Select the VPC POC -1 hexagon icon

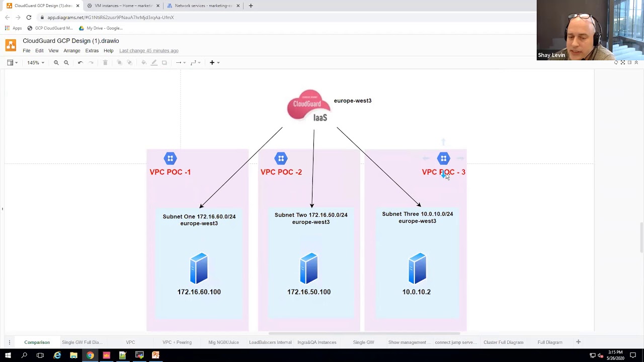coord(170,158)
